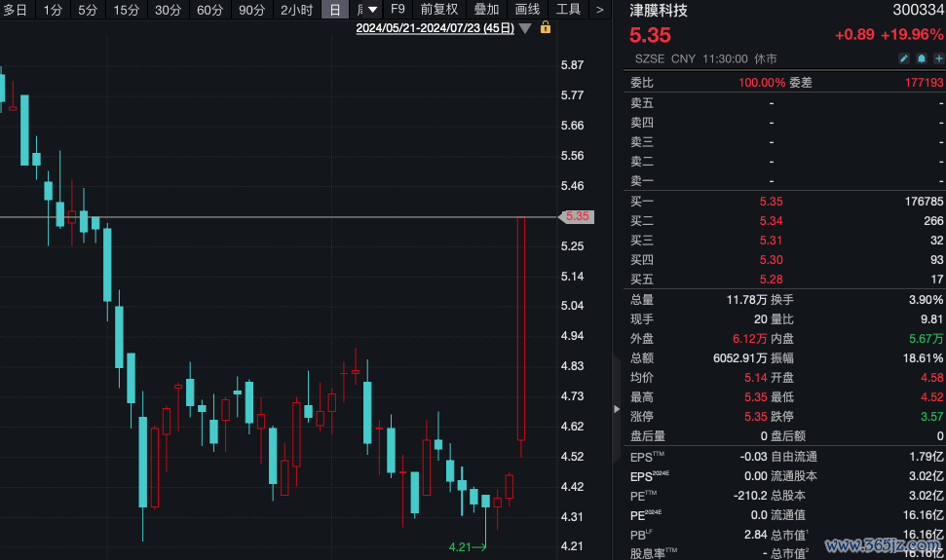
Task: Click the 量比 value 9.81
Action: 932,318
